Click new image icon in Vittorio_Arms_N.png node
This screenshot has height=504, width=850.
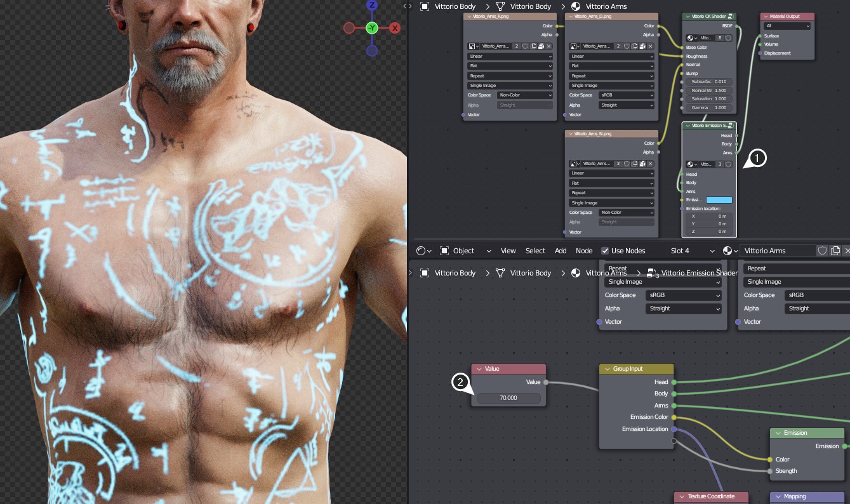click(634, 164)
